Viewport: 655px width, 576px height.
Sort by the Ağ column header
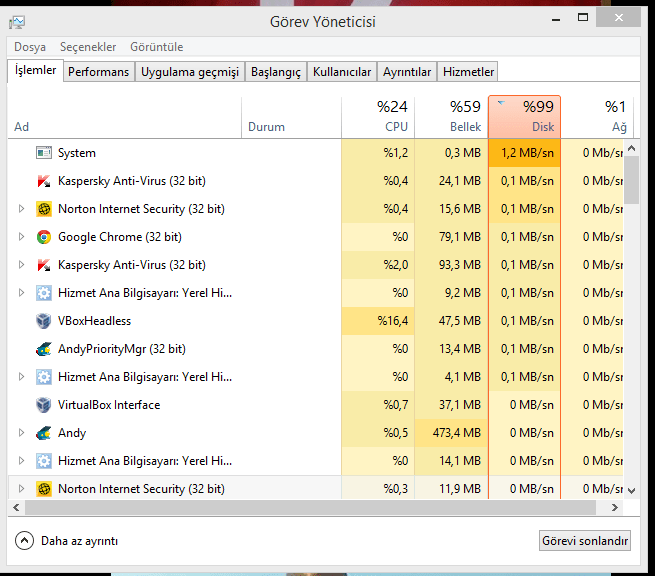(x=597, y=117)
